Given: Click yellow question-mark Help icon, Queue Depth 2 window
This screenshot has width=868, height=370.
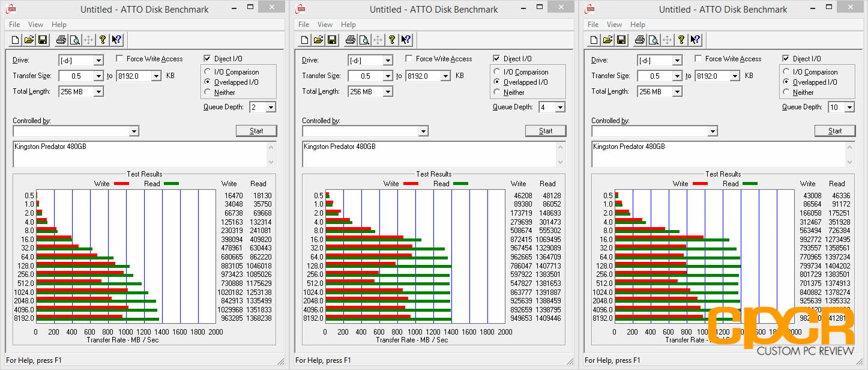Looking at the screenshot, I should click(x=103, y=40).
